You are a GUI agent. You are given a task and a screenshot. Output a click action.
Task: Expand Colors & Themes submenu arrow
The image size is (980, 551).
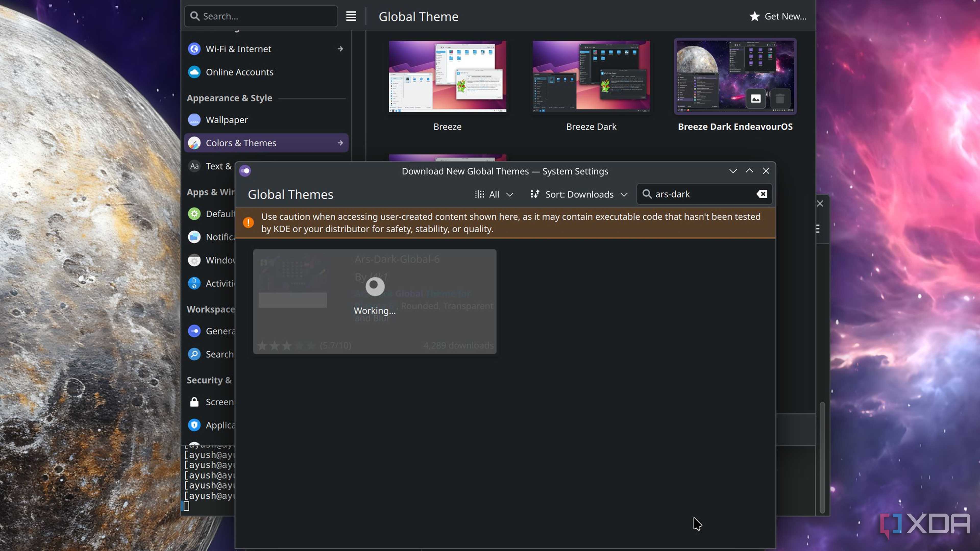click(x=340, y=143)
